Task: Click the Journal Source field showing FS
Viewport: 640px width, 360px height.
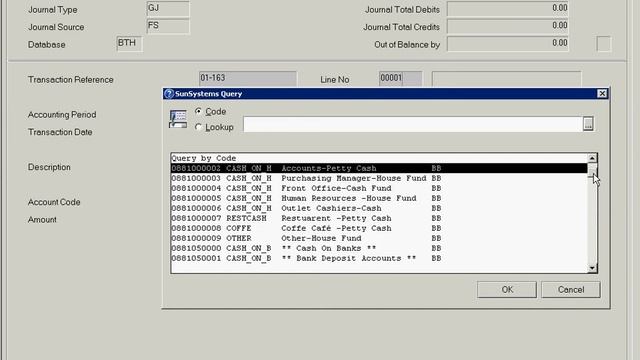Action: coord(168,27)
